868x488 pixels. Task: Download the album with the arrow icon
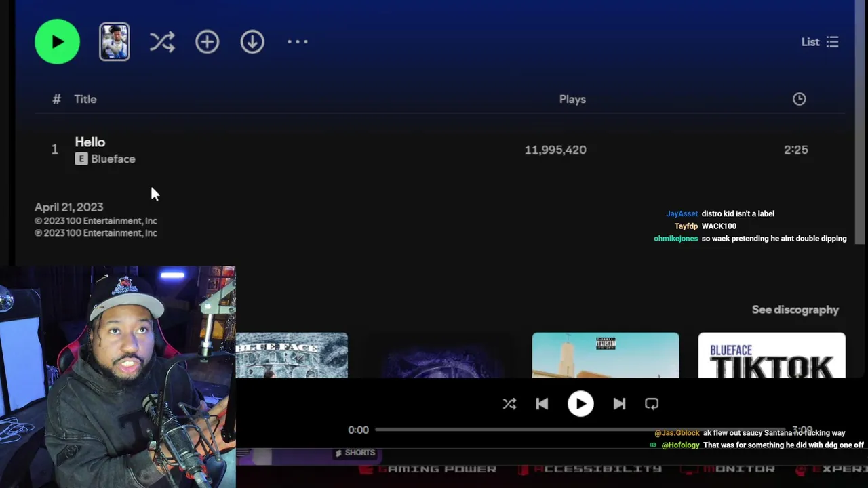pos(252,42)
